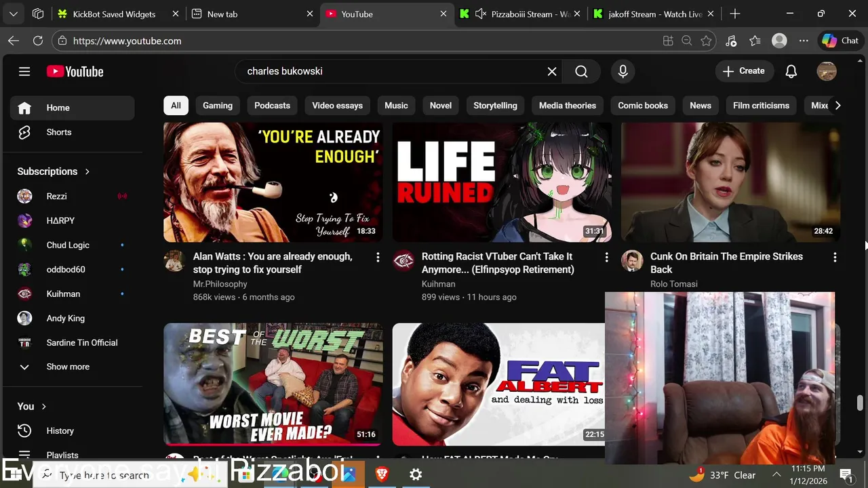Viewport: 868px width, 488px height.
Task: Open browser favorites list icon
Action: (755, 41)
